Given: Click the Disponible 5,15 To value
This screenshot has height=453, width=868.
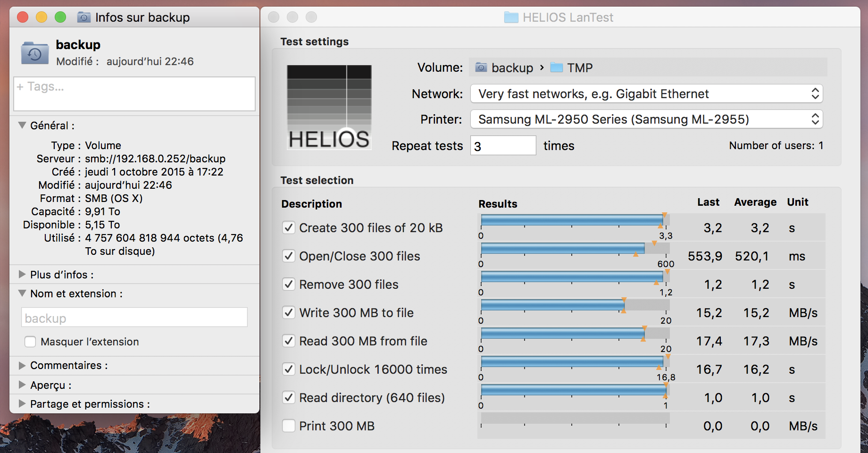Looking at the screenshot, I should (102, 225).
